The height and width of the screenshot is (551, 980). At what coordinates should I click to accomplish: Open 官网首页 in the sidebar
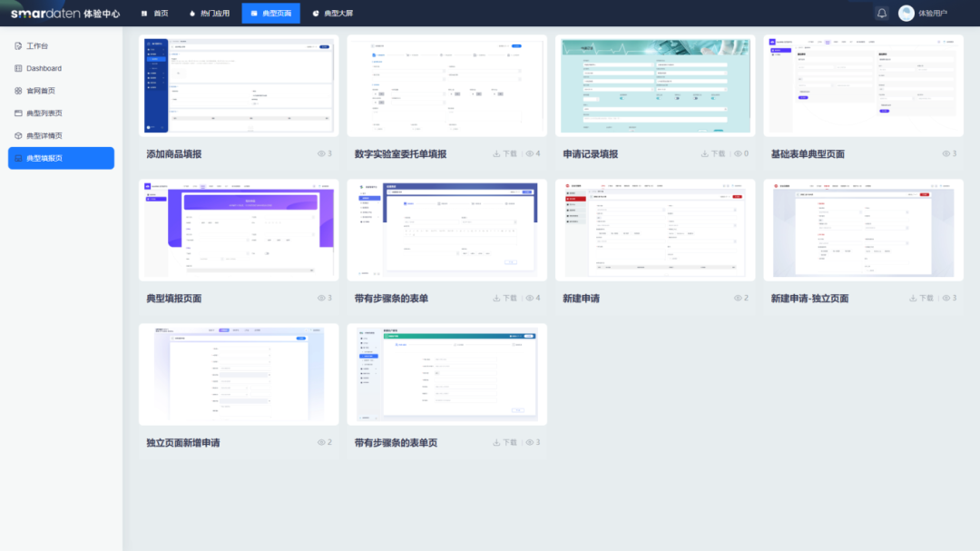pyautogui.click(x=62, y=91)
